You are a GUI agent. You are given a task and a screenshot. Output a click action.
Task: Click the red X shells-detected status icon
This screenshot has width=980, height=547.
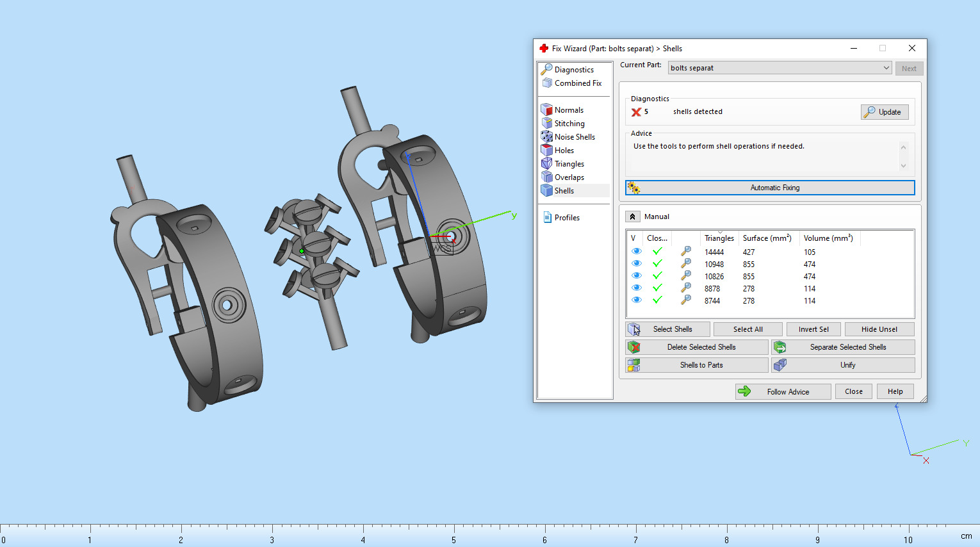[636, 112]
